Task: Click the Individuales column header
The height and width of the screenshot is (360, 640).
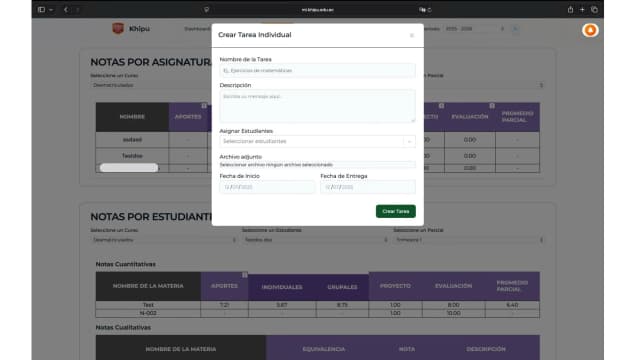Action: pyautogui.click(x=282, y=287)
